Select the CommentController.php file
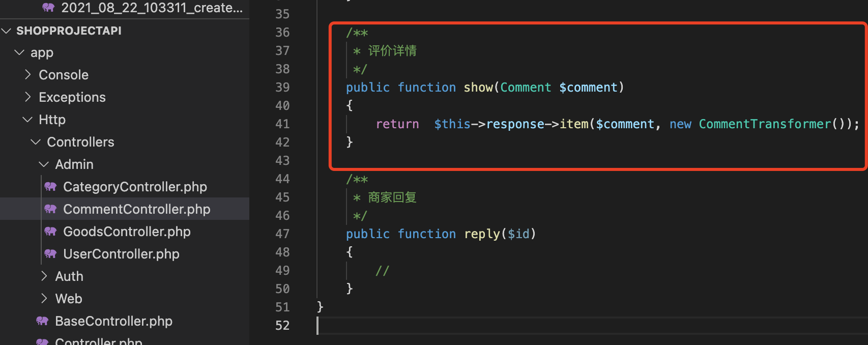Image resolution: width=868 pixels, height=345 pixels. [136, 209]
